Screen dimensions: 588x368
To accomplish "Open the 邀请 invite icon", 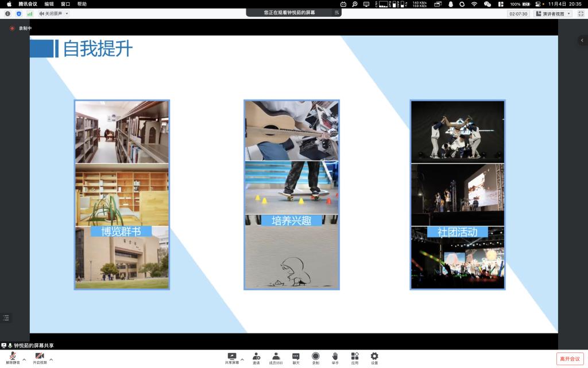I will [x=256, y=357].
